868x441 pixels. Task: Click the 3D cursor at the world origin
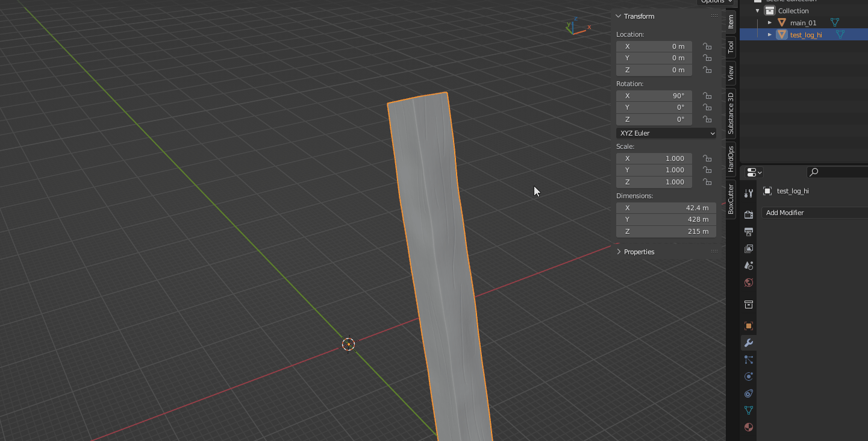coord(349,344)
